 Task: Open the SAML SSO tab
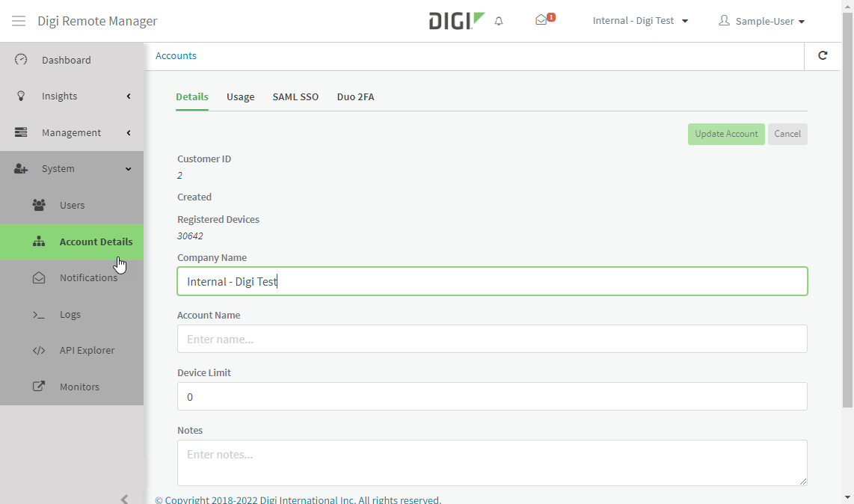(x=295, y=96)
